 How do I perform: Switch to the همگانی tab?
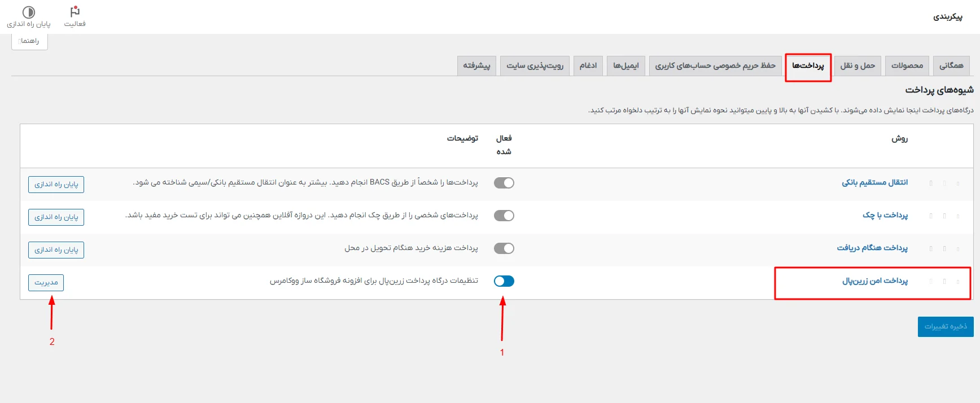(x=951, y=65)
